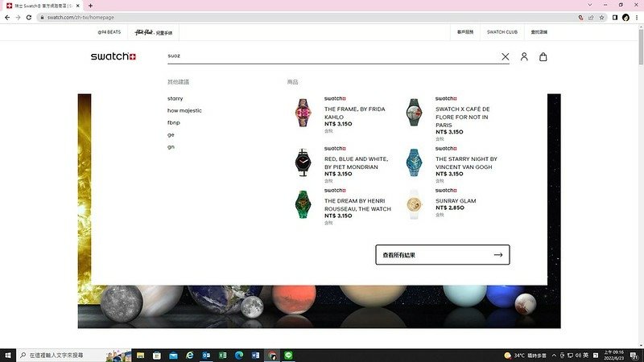Expand the hidden system tray icons chevron
Image resolution: width=644 pixels, height=362 pixels.
[554, 356]
